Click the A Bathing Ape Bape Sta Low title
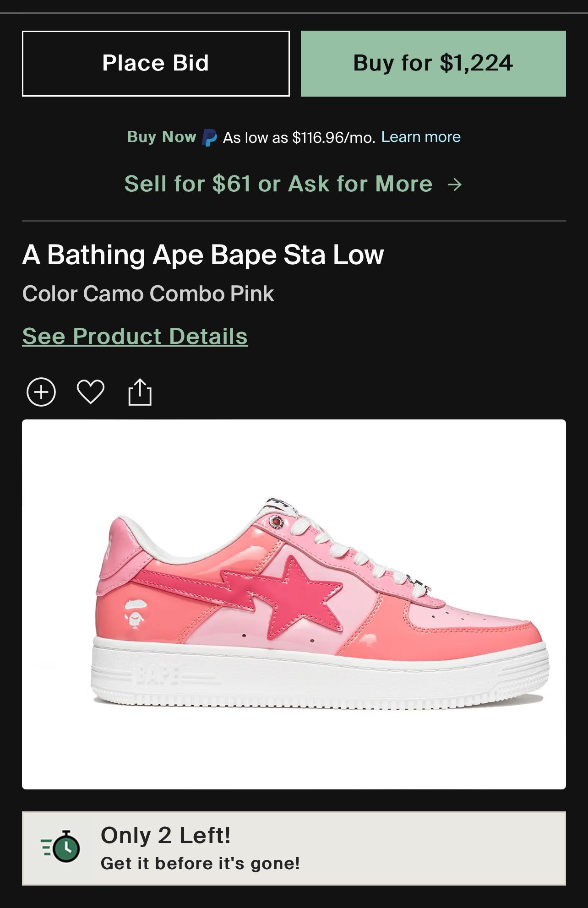The width and height of the screenshot is (588, 908). click(x=203, y=255)
